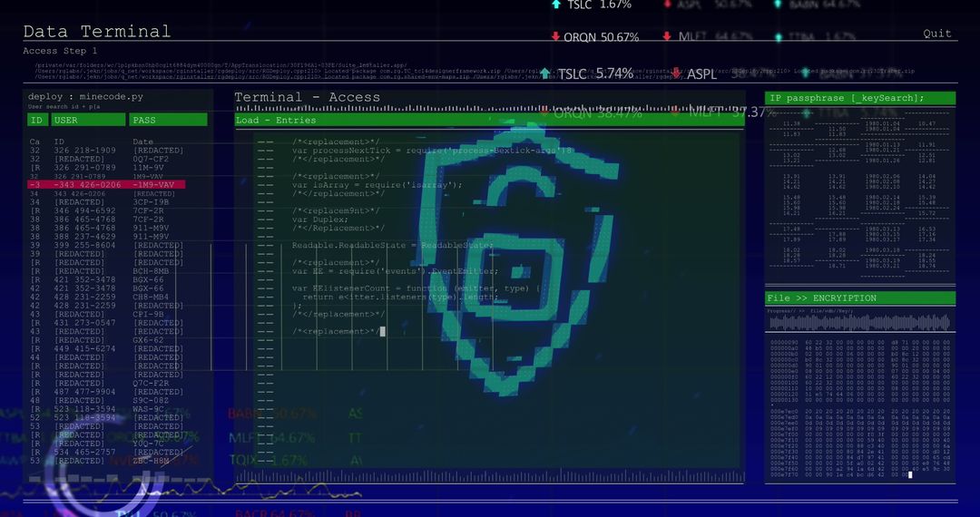The height and width of the screenshot is (517, 980).
Task: Select the row with ID 326 218-1909
Action: (x=106, y=151)
